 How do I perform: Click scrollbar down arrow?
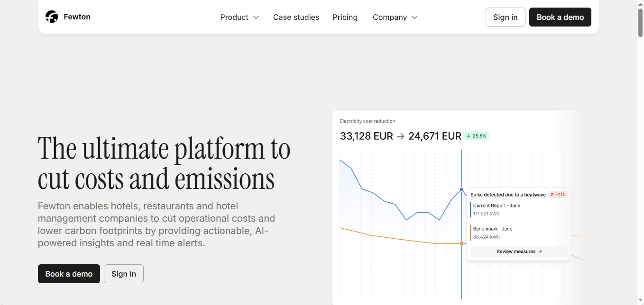click(640, 301)
